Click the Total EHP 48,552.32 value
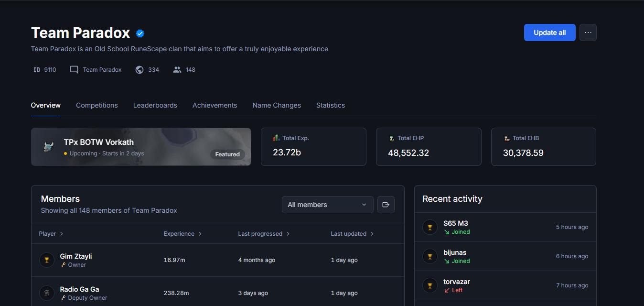 pos(408,153)
